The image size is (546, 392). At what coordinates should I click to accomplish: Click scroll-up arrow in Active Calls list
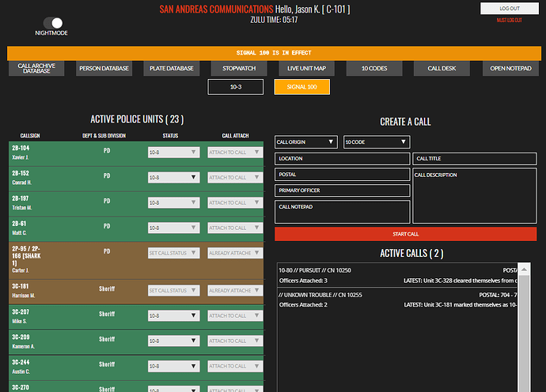[524, 269]
